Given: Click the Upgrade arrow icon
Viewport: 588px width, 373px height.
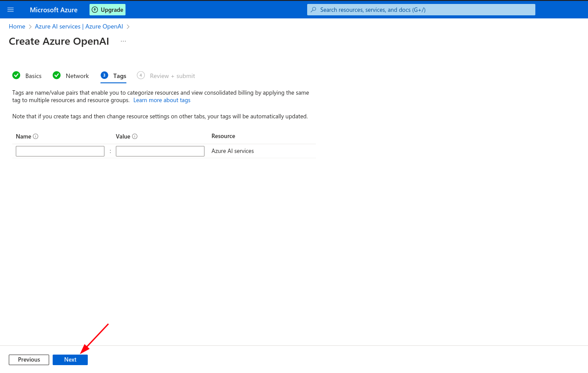Looking at the screenshot, I should click(95, 10).
